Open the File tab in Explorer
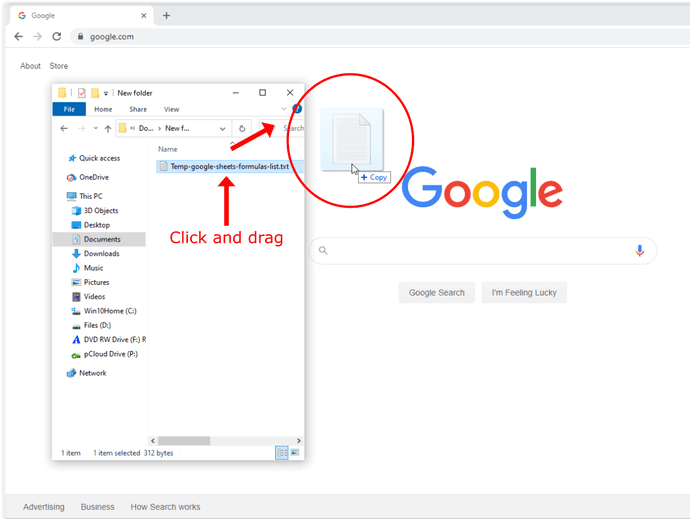 pyautogui.click(x=69, y=109)
